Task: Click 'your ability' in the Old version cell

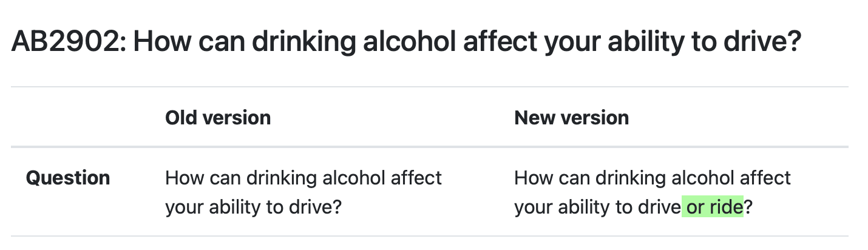Action: click(x=212, y=208)
